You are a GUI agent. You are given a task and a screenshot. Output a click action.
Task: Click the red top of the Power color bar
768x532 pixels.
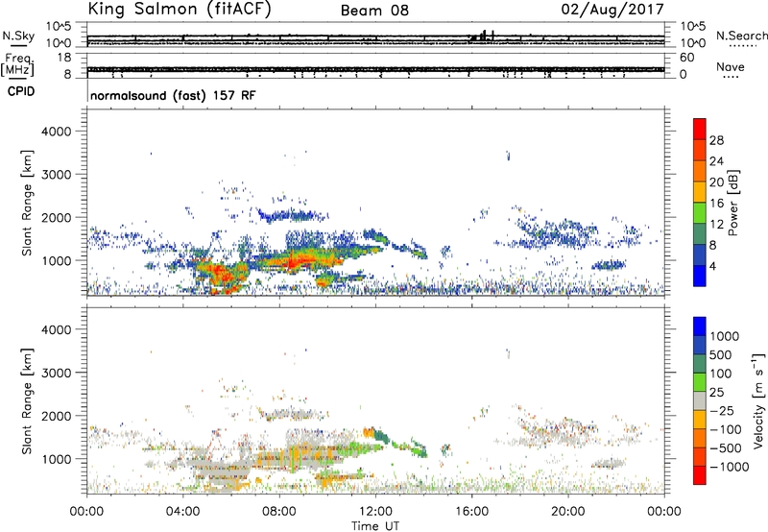point(700,129)
